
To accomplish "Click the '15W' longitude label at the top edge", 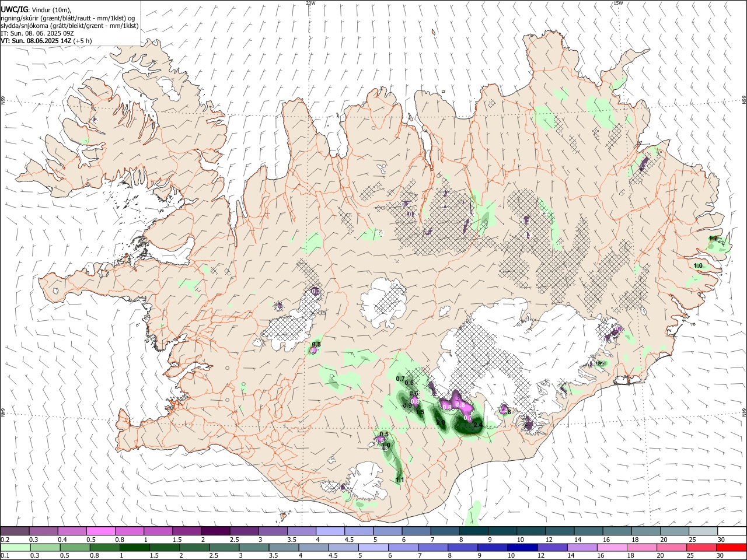I will point(618,3).
